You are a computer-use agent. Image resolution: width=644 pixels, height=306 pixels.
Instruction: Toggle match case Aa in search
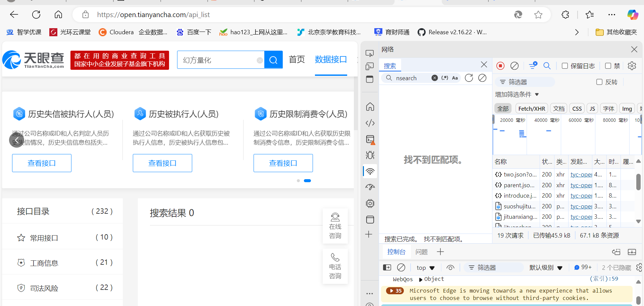455,78
